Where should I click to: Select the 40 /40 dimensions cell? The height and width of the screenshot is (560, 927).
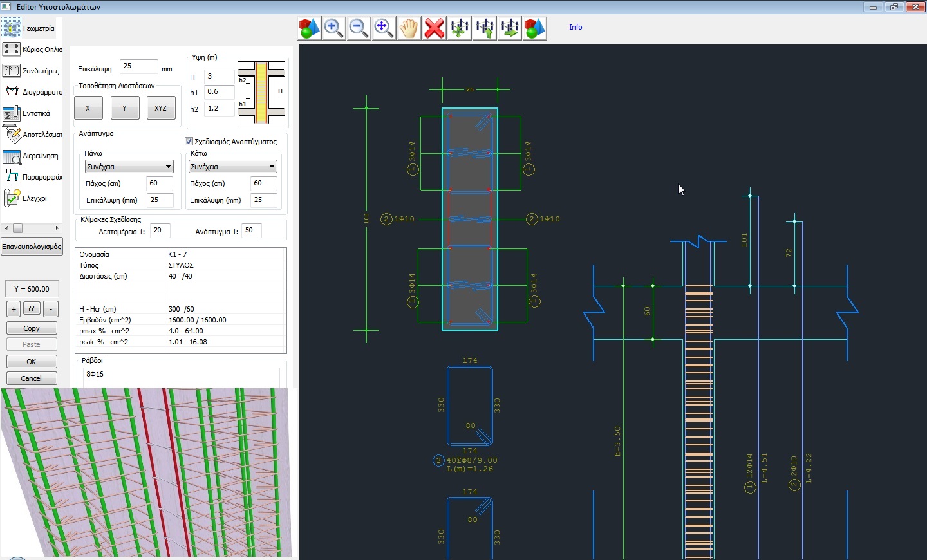point(225,276)
